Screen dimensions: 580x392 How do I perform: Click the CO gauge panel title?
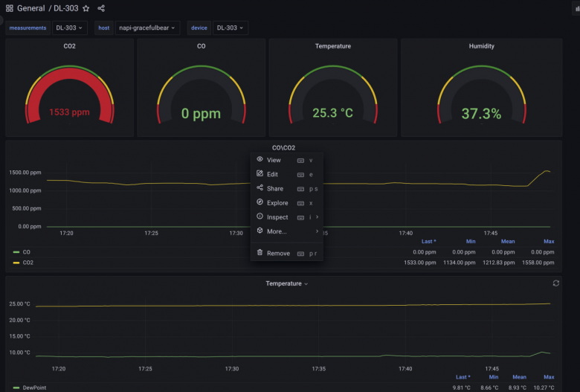(202, 46)
